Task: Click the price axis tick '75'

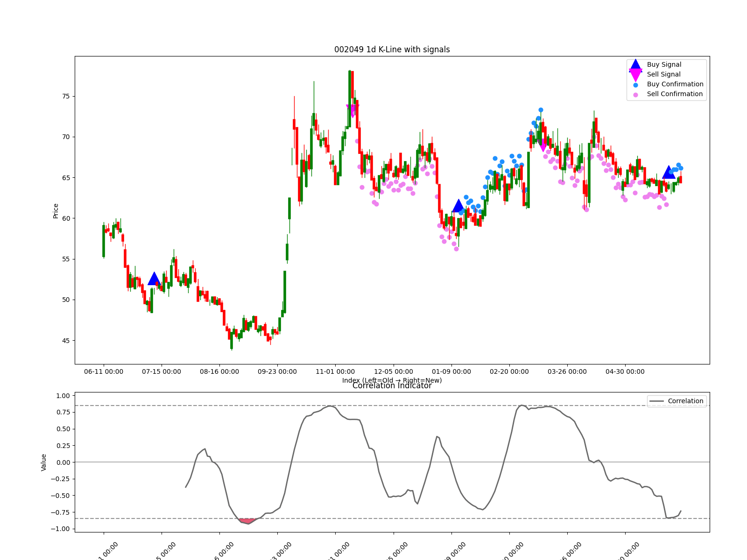Action: coord(65,97)
